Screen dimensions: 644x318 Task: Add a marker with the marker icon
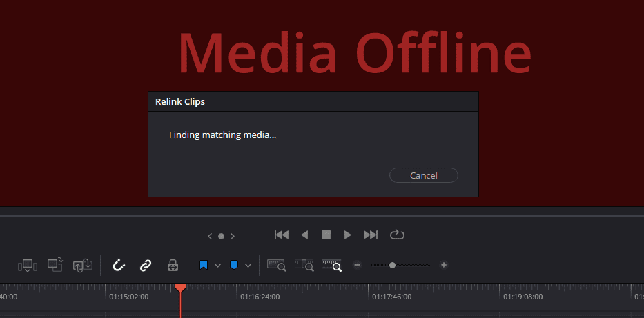point(234,265)
